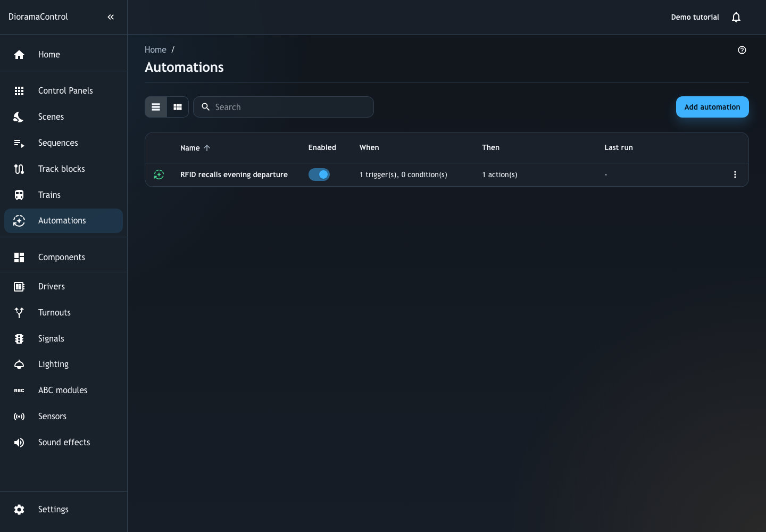The image size is (766, 532).
Task: Click the Then column header
Action: click(490, 148)
